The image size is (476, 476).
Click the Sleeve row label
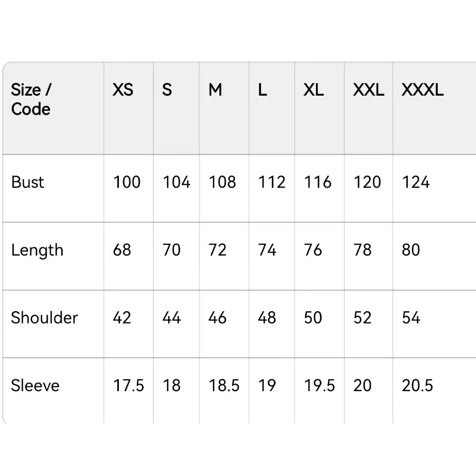pos(35,386)
